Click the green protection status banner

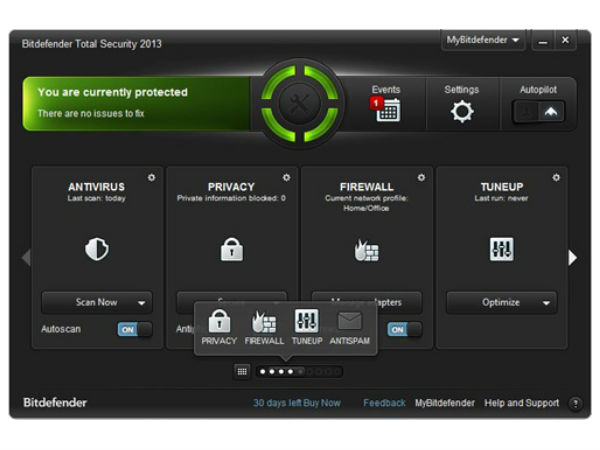pyautogui.click(x=136, y=104)
